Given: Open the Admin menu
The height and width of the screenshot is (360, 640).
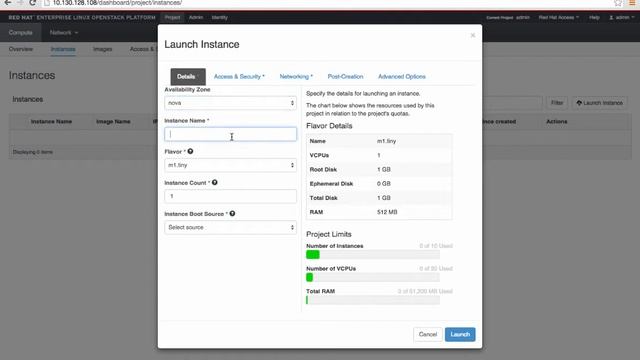Looking at the screenshot, I should point(196,18).
